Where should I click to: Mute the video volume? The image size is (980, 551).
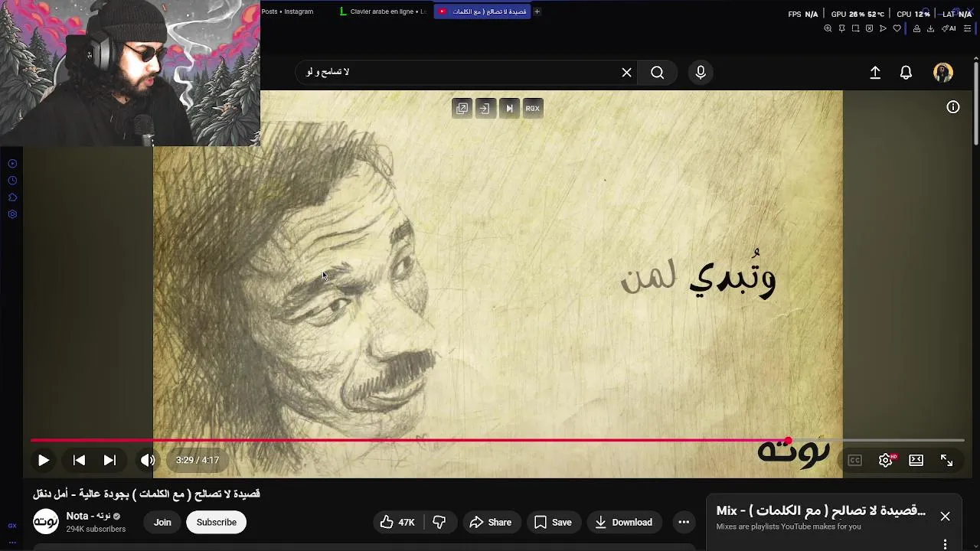point(148,460)
